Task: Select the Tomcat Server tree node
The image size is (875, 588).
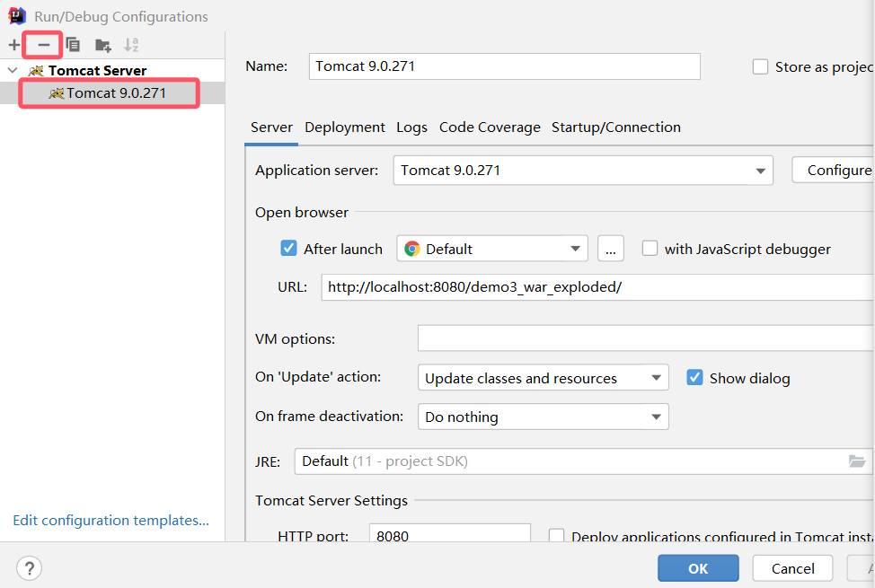Action: tap(97, 70)
